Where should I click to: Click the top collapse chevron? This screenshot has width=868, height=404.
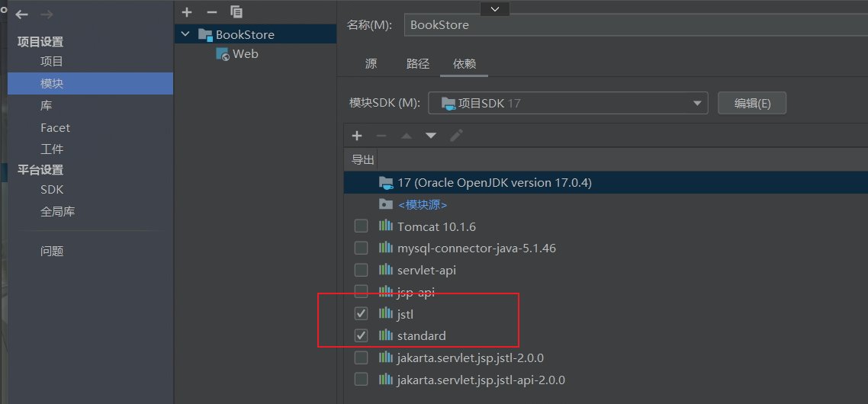(x=495, y=8)
